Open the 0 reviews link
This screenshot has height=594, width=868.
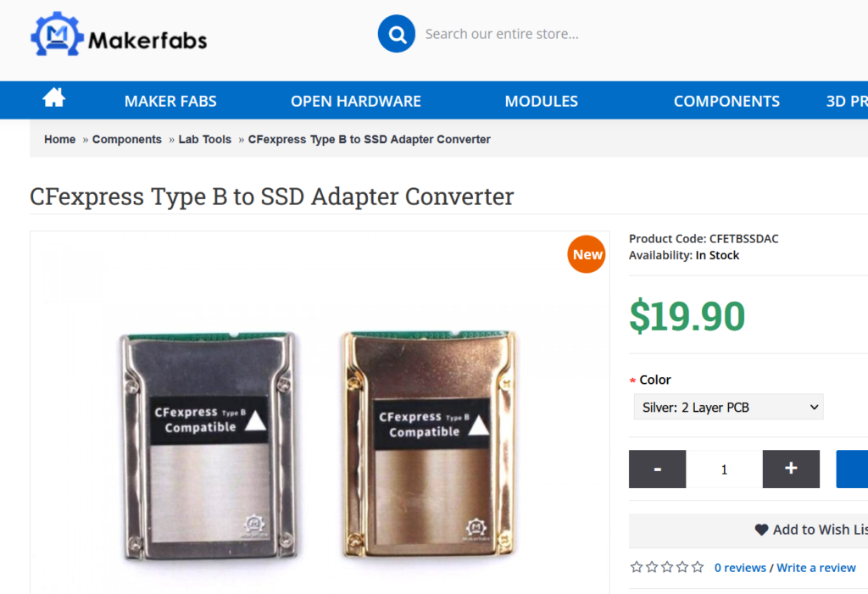tap(739, 567)
